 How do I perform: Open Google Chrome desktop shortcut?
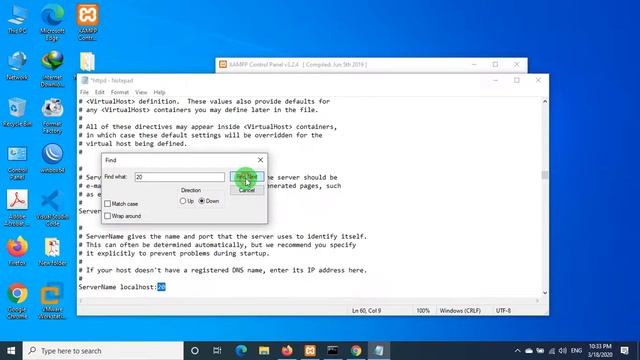pyautogui.click(x=17, y=300)
